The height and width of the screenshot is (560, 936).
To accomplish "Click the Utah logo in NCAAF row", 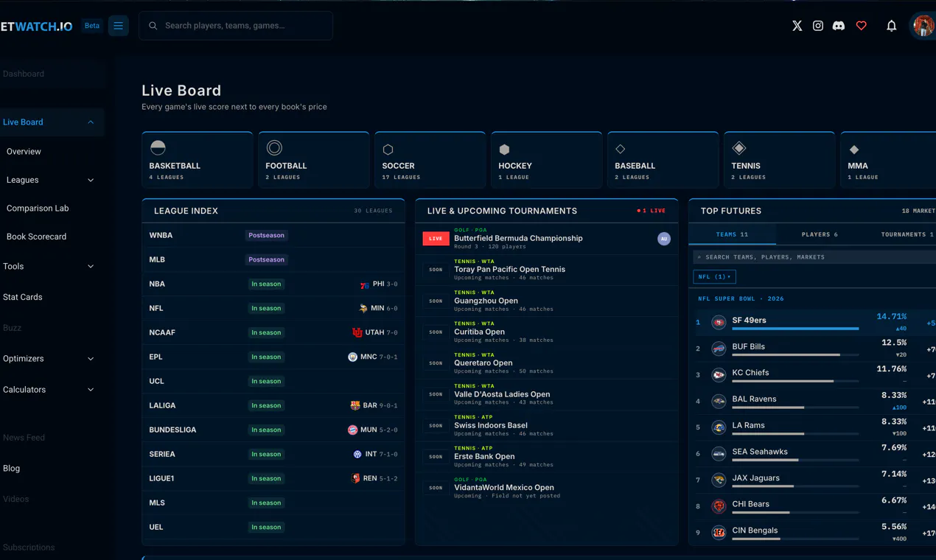I will coord(357,332).
